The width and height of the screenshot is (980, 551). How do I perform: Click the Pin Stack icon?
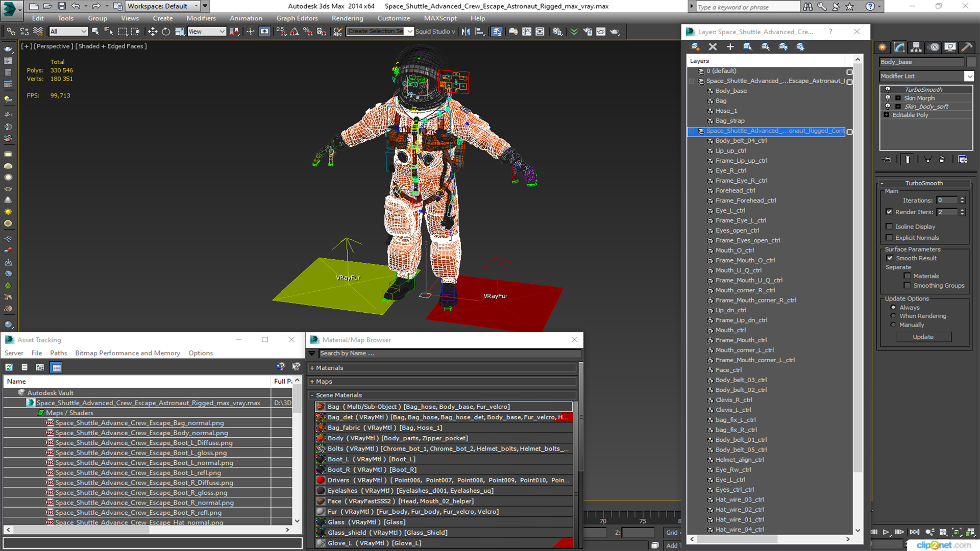(887, 160)
